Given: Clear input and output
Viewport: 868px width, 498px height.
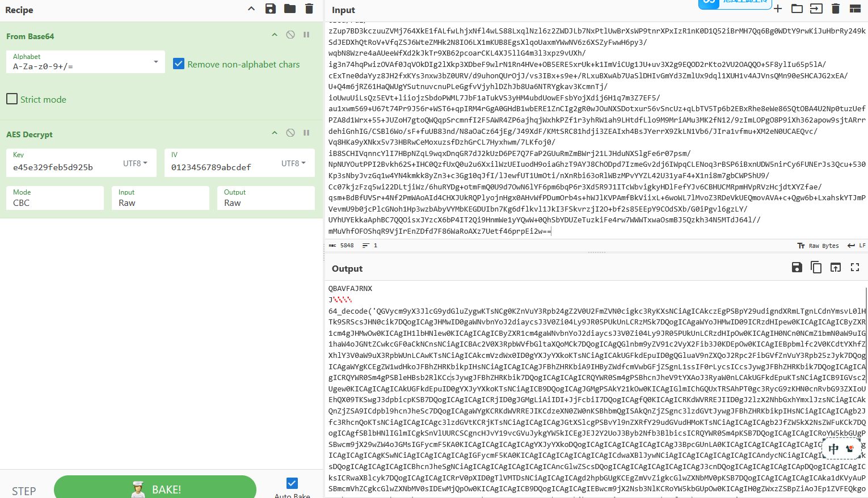Looking at the screenshot, I should coord(836,9).
